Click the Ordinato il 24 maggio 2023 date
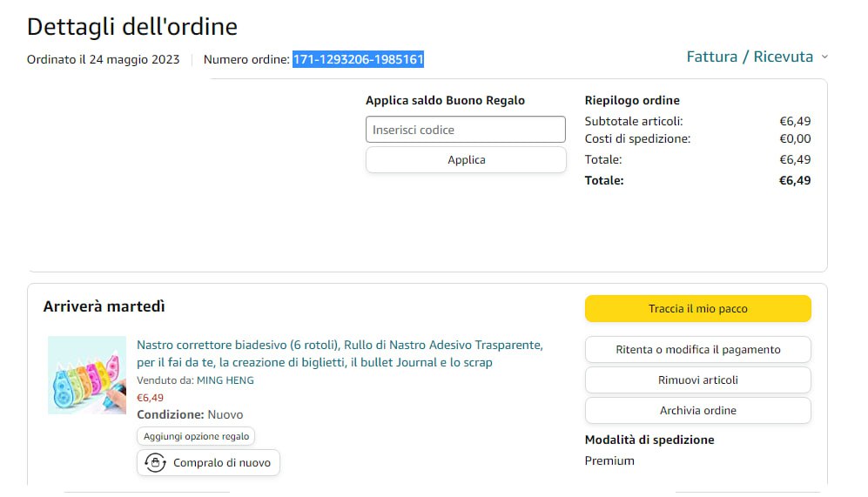This screenshot has height=497, width=868. coord(104,59)
